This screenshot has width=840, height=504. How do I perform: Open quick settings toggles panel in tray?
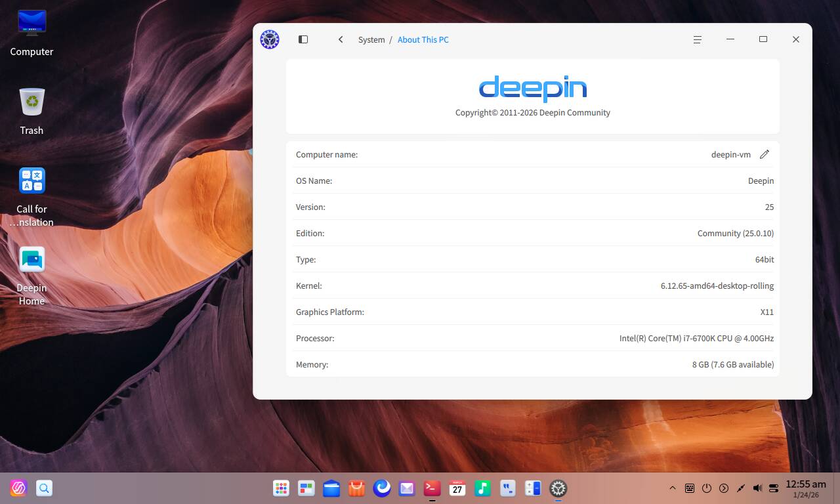pyautogui.click(x=774, y=488)
